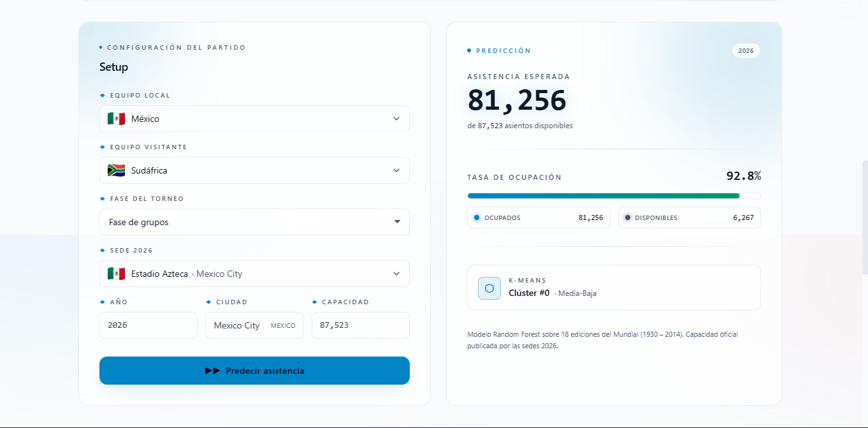Click the Ciudad field showing Mexico City

point(254,325)
